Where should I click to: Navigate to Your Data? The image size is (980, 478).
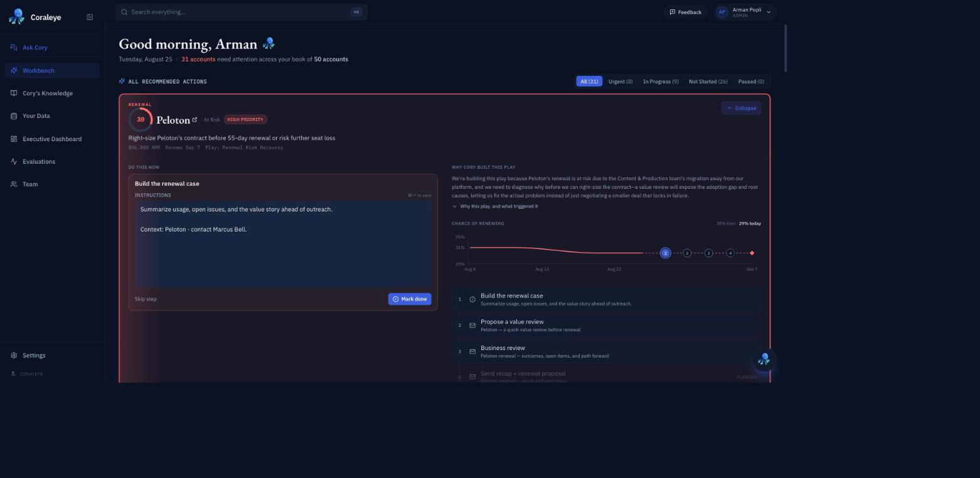[x=52, y=116]
